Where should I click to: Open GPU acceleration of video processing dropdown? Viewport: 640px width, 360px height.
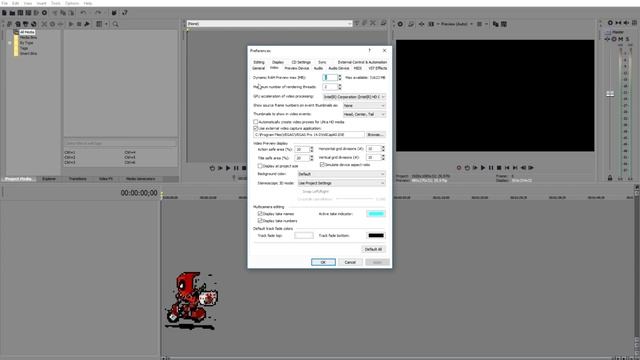(354, 97)
